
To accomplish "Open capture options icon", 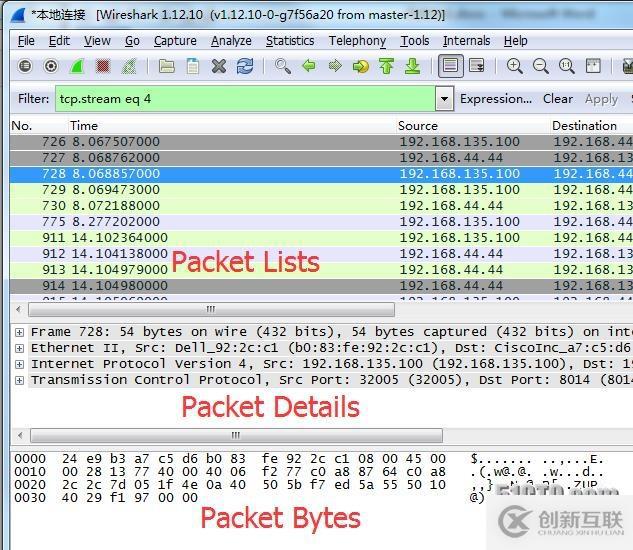I will point(51,66).
